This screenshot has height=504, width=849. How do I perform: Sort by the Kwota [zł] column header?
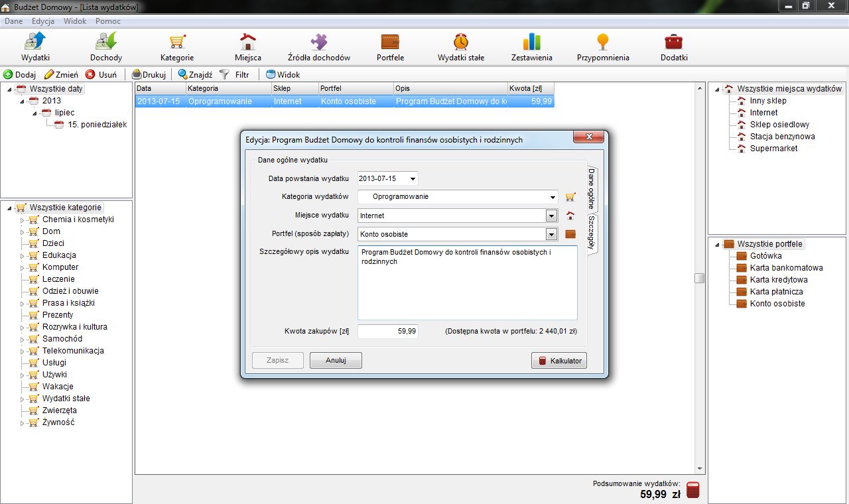531,88
